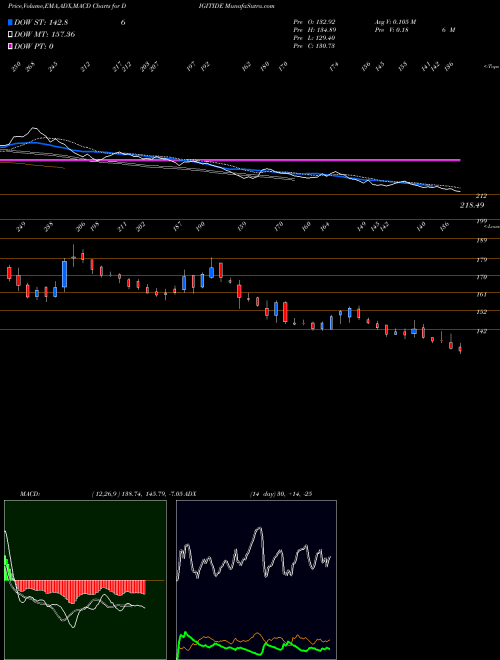Click the 245 high label above EMA chart
500x660 pixels.
[x=53, y=67]
